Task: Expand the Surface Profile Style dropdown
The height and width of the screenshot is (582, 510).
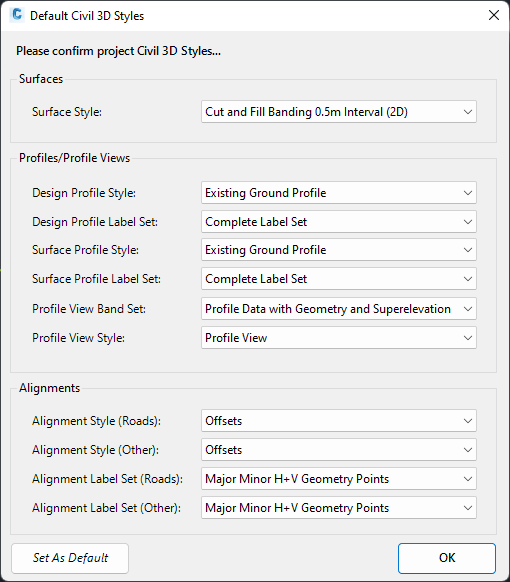Action: [339, 250]
